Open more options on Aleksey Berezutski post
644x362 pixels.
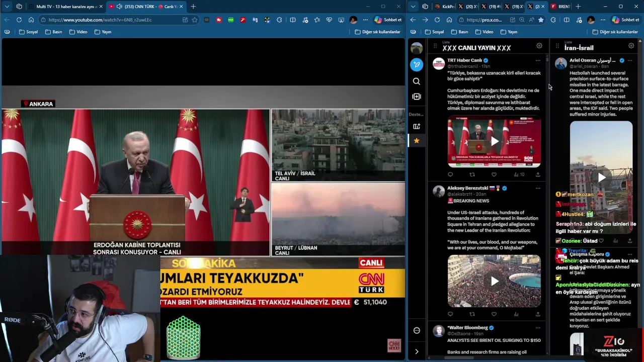[x=538, y=188]
